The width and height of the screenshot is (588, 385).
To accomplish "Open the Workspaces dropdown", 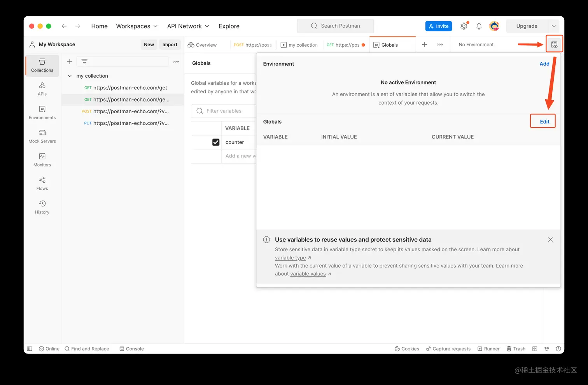I will pyautogui.click(x=137, y=26).
